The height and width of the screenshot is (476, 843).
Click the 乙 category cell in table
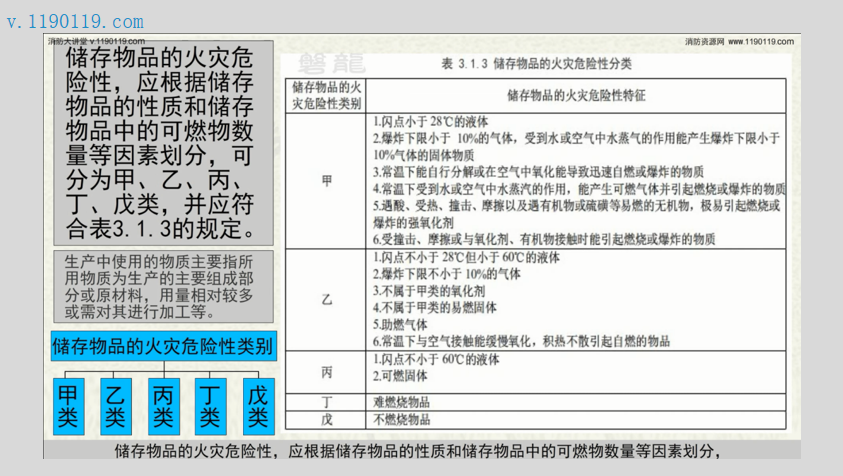tap(326, 300)
